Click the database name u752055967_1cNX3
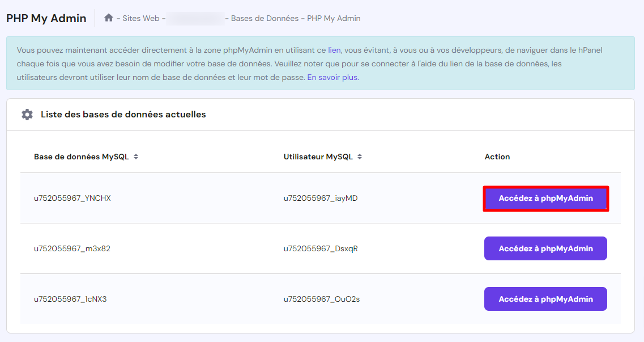 click(71, 299)
